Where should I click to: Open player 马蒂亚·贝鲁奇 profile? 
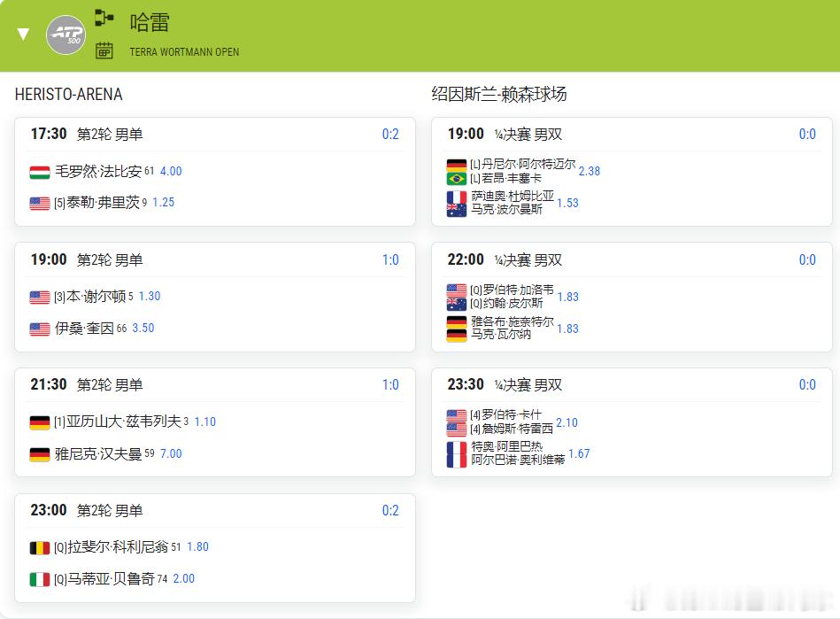[x=111, y=579]
